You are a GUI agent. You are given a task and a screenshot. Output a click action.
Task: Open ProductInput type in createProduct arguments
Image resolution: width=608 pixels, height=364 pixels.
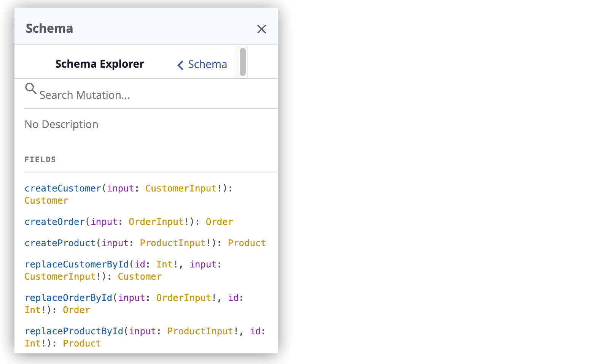pyautogui.click(x=172, y=243)
